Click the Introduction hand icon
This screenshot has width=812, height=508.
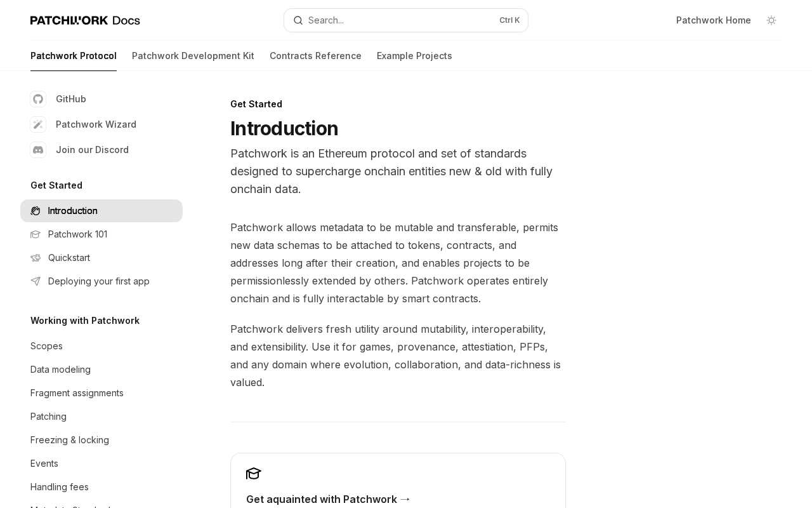36,211
